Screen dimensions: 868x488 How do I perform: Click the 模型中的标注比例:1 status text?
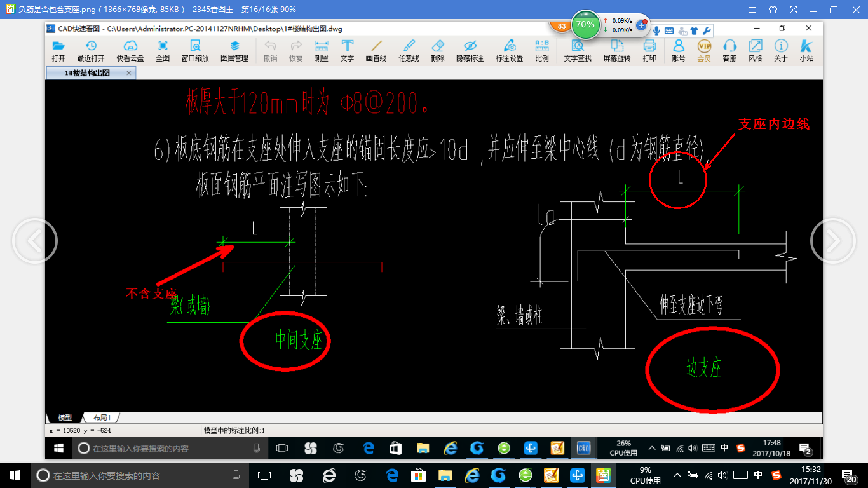(x=234, y=430)
